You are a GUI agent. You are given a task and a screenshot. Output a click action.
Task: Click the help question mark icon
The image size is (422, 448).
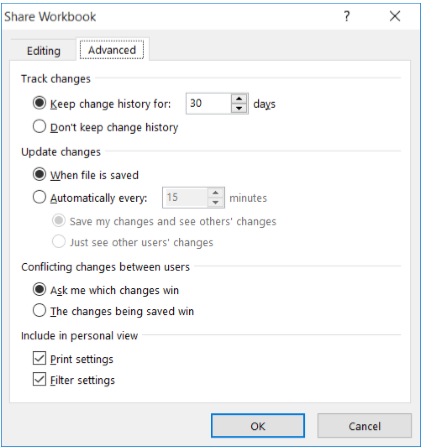347,16
